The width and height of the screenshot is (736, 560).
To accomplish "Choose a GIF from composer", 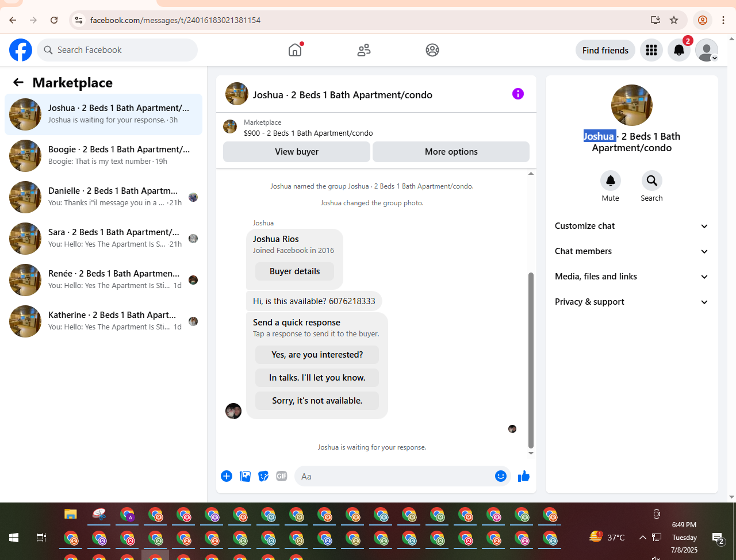I will tap(282, 476).
